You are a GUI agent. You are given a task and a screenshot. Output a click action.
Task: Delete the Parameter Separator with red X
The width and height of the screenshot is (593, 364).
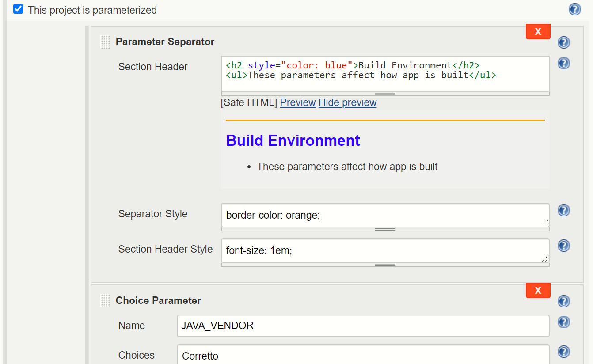click(538, 31)
